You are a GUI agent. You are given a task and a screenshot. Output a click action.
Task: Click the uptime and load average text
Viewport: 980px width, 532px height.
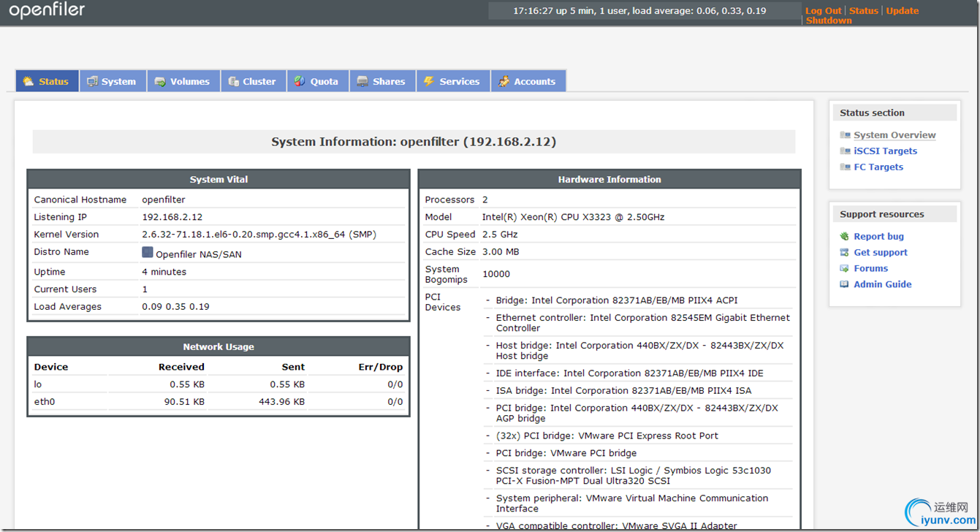tap(639, 11)
